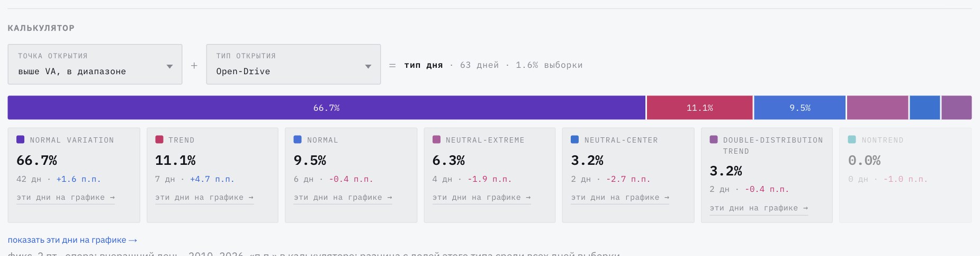The image size is (980, 256).
Task: Click 'показать эти дни на графике' link
Action: point(73,240)
